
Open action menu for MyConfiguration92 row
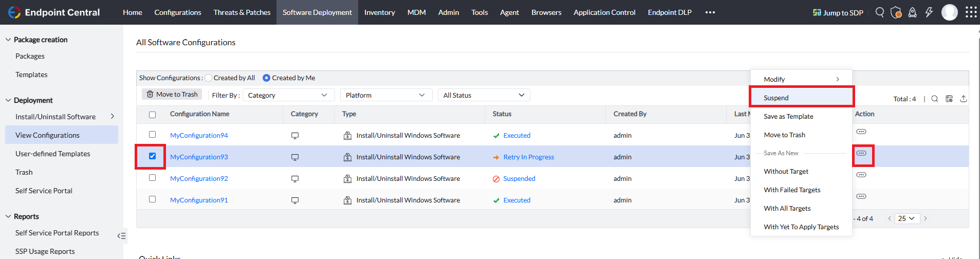click(x=861, y=175)
